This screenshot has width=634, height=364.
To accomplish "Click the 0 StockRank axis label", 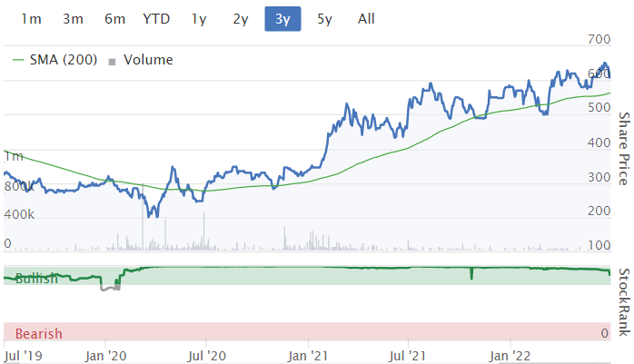I will click(605, 333).
